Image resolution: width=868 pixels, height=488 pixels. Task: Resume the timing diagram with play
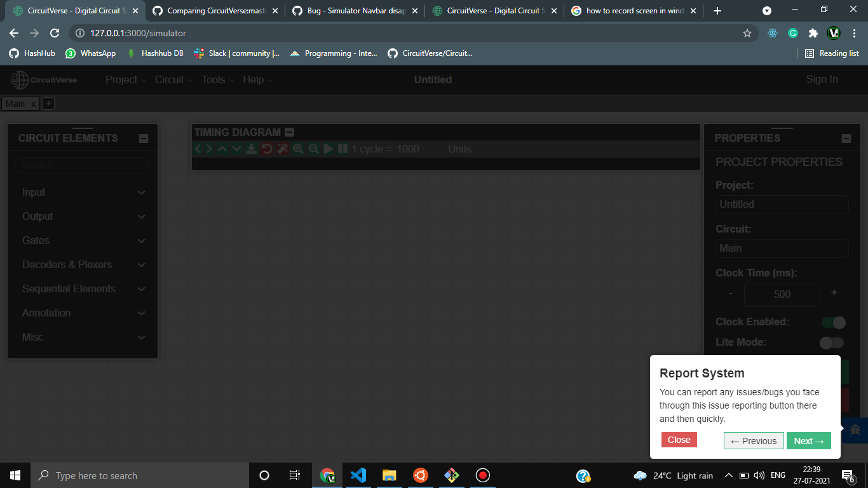click(329, 149)
